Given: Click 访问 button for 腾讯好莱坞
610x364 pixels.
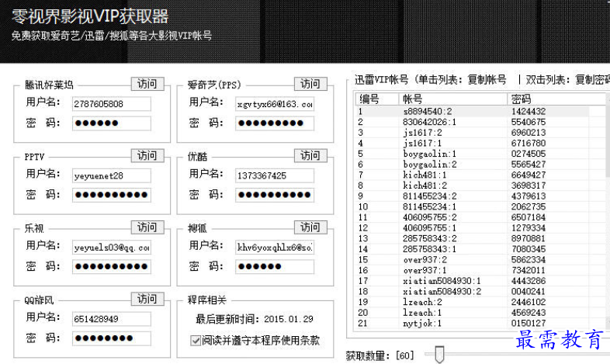Looking at the screenshot, I should tap(147, 84).
